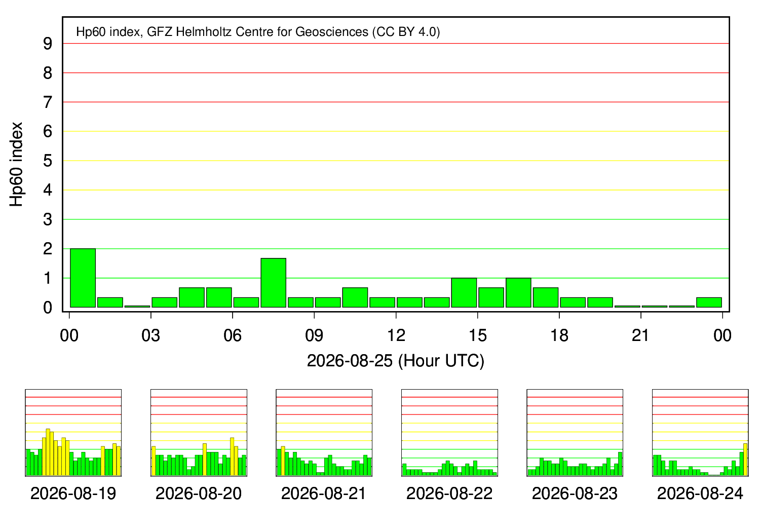760x532 pixels.
Task: Select the bar for hour 04 to 05
Action: [192, 297]
